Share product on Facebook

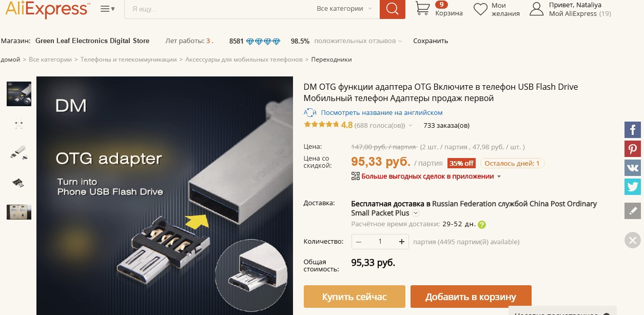[x=633, y=130]
